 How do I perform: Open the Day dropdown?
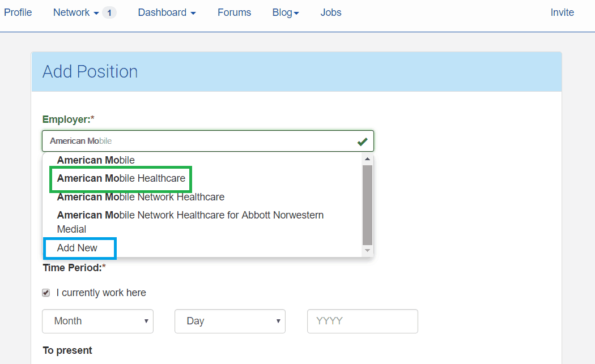230,321
